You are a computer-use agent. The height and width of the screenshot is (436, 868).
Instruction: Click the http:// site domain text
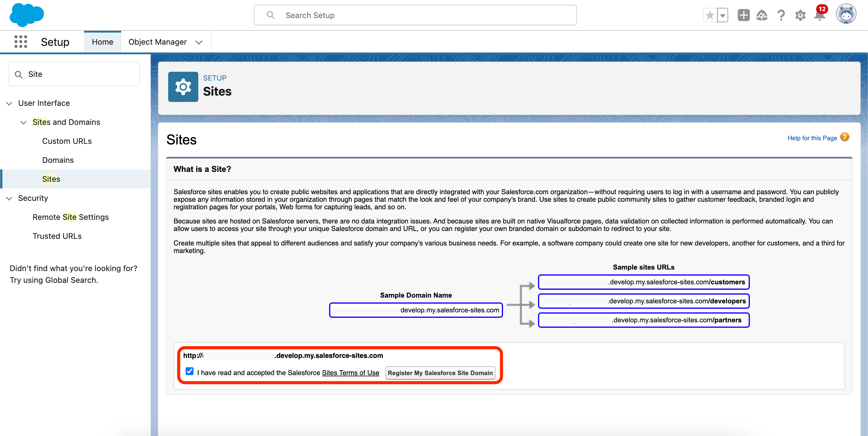coord(283,355)
